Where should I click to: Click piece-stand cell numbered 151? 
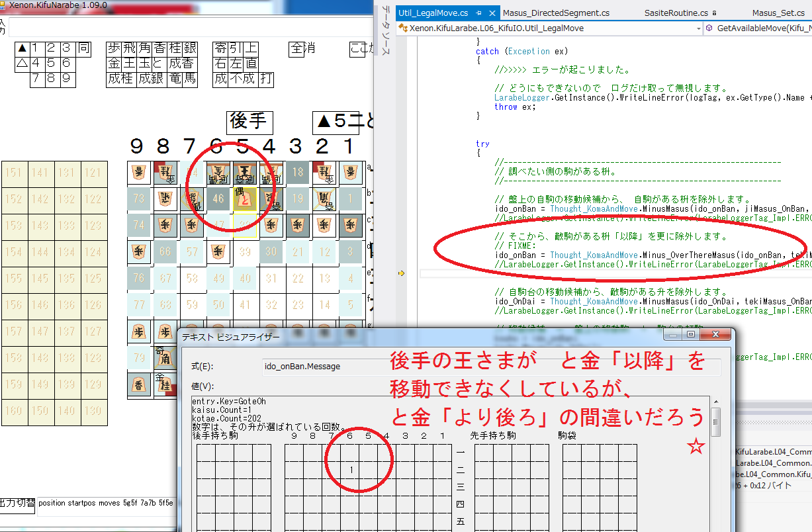pyautogui.click(x=15, y=173)
